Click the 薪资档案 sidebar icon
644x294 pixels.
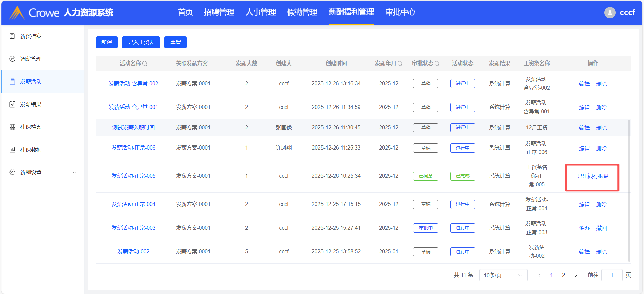click(x=12, y=36)
